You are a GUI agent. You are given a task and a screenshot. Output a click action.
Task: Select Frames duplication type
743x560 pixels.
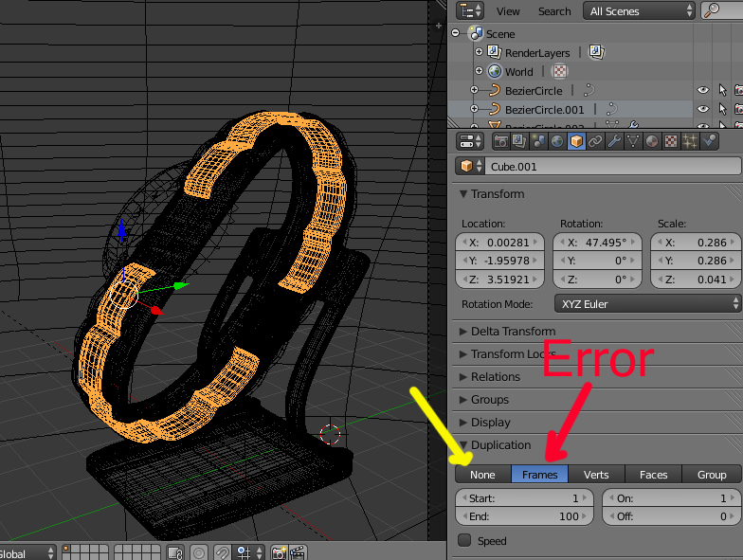tap(540, 474)
